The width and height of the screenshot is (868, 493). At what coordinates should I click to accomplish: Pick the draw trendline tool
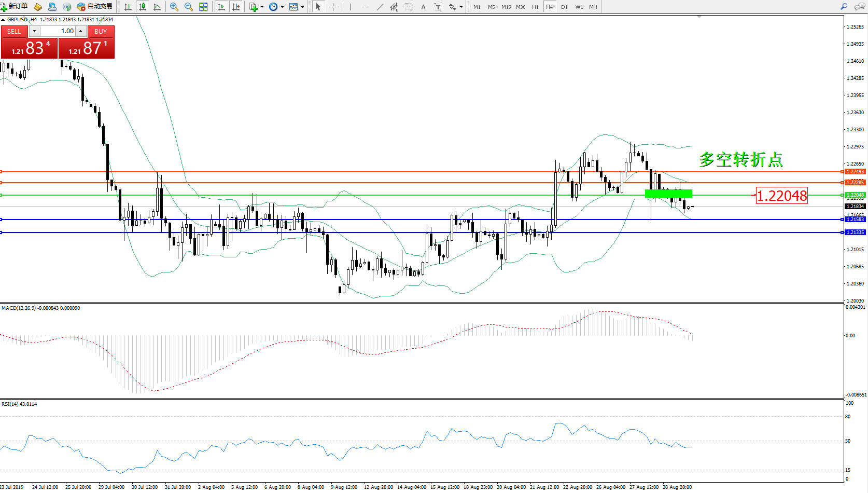[x=380, y=7]
